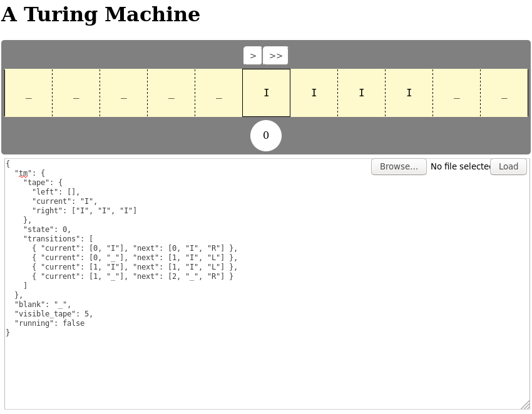Click the state indicator circle showing 0
This screenshot has height=414, width=532.
(266, 135)
